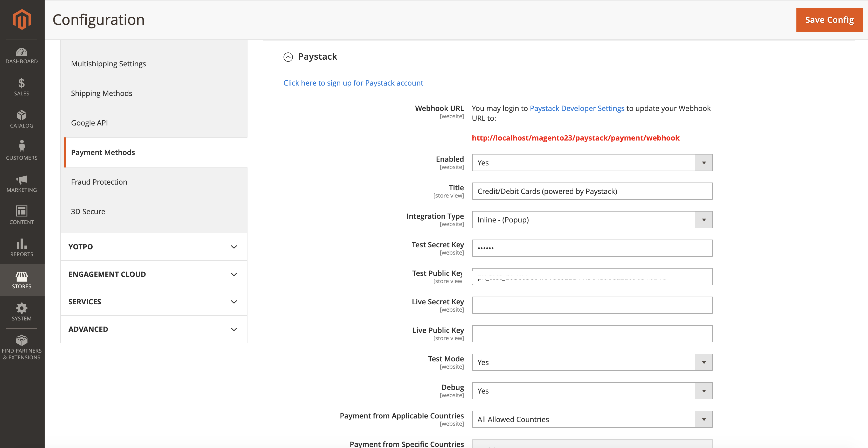Expand the YOTPO configuration section
Image resolution: width=868 pixels, height=448 pixels.
154,247
